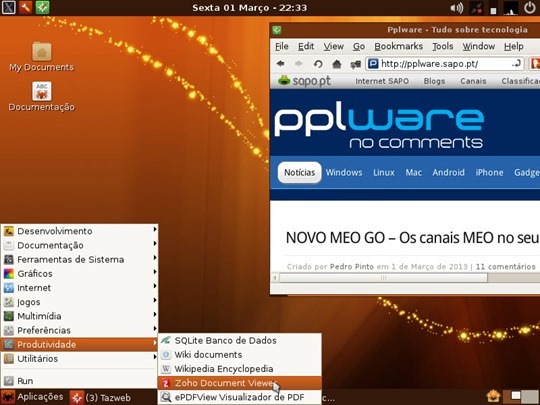The width and height of the screenshot is (540, 405).
Task: Open the Aplicações menu button
Action: click(x=33, y=397)
